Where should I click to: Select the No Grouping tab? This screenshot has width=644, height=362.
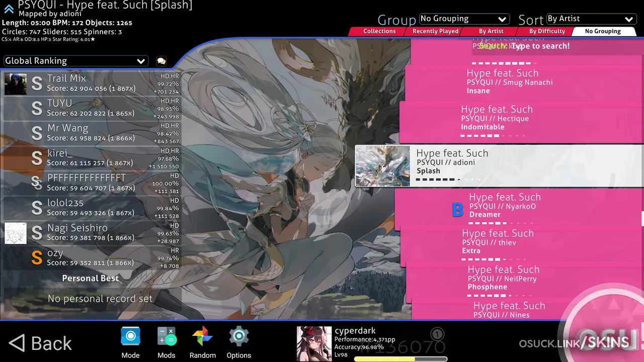[603, 31]
